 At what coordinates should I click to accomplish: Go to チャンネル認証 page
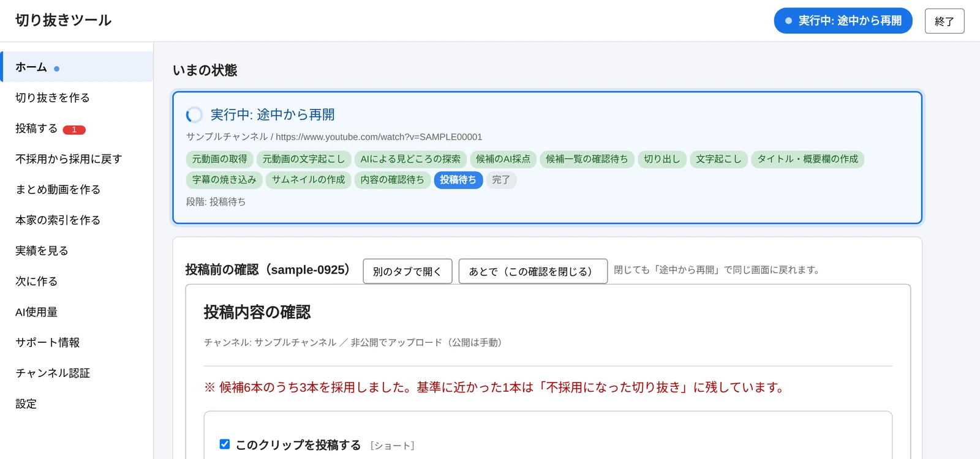pos(77,373)
